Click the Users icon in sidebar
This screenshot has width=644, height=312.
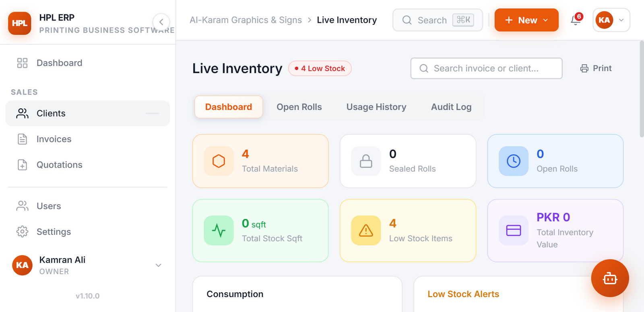[x=22, y=206]
